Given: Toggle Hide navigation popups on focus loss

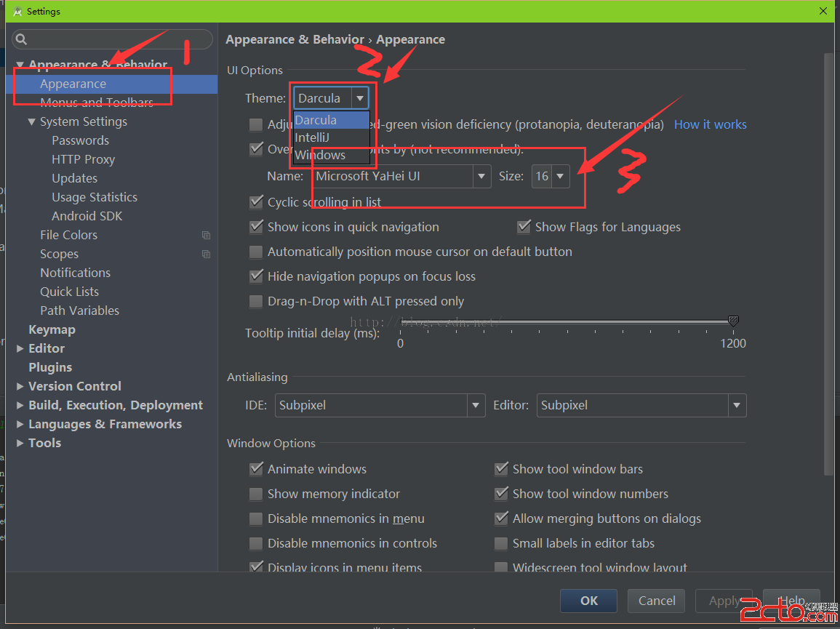Looking at the screenshot, I should point(256,276).
